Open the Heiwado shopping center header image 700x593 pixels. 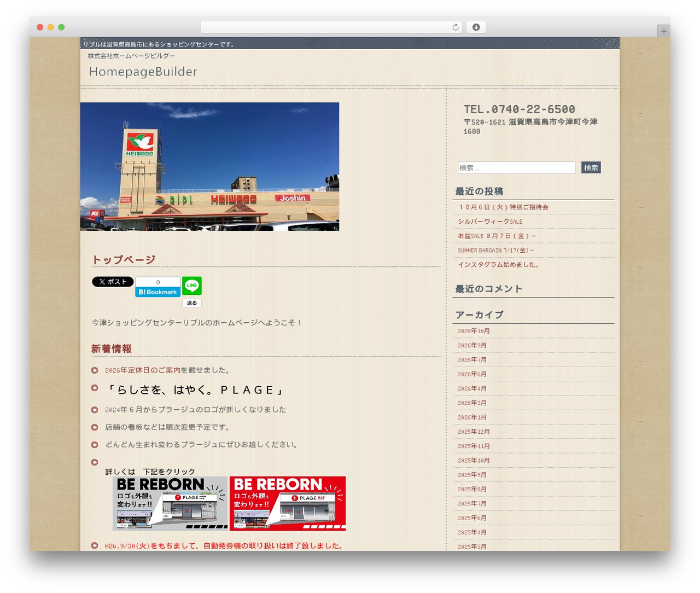(209, 166)
